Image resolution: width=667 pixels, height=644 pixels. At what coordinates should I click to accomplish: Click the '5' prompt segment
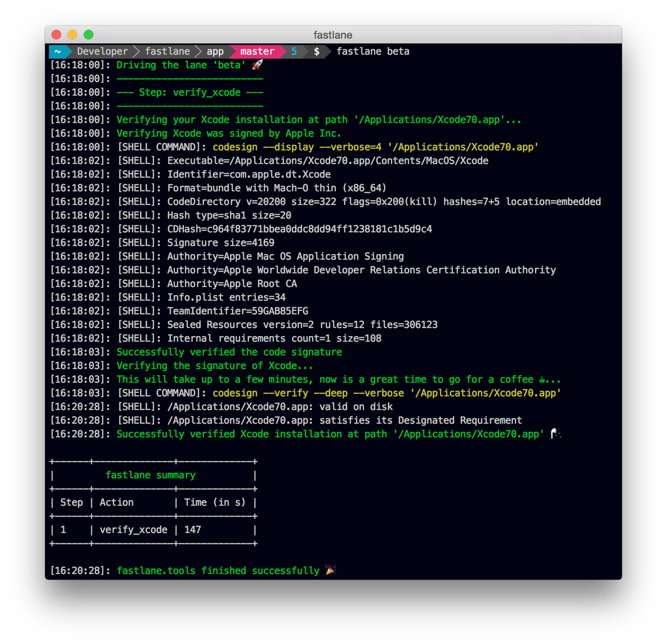point(294,51)
